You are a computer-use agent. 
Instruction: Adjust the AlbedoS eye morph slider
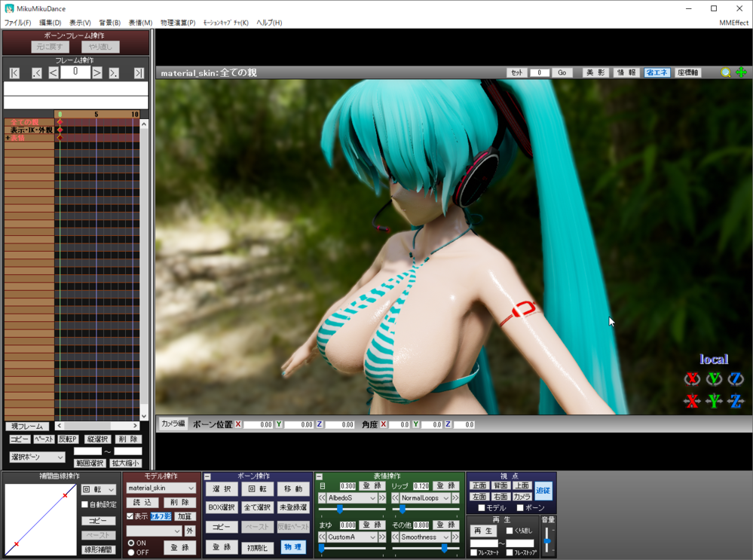click(339, 509)
